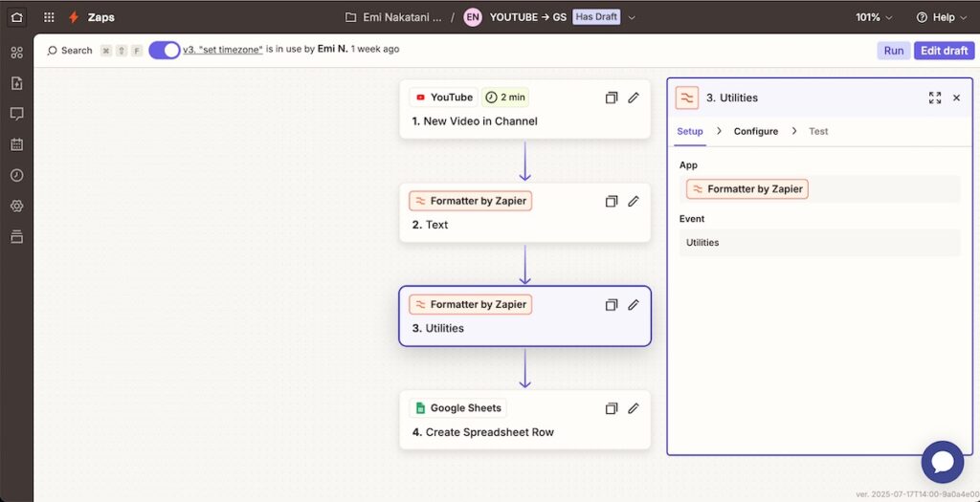Edit step 2 Text with pencil
The height and width of the screenshot is (502, 980).
[634, 202]
